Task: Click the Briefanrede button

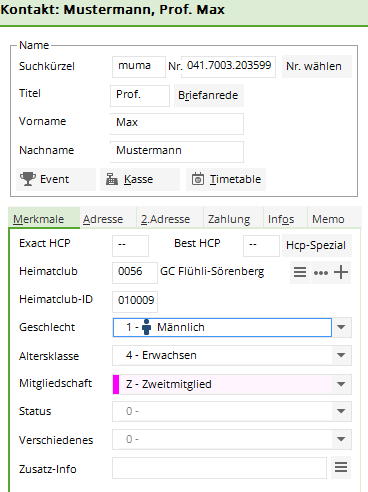Action: (x=209, y=95)
